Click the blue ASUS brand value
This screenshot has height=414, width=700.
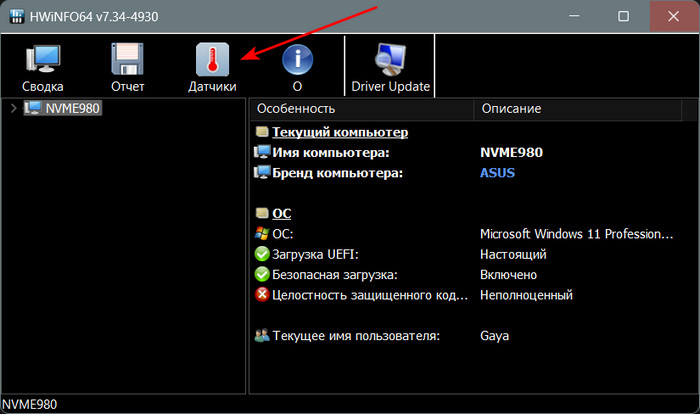497,173
